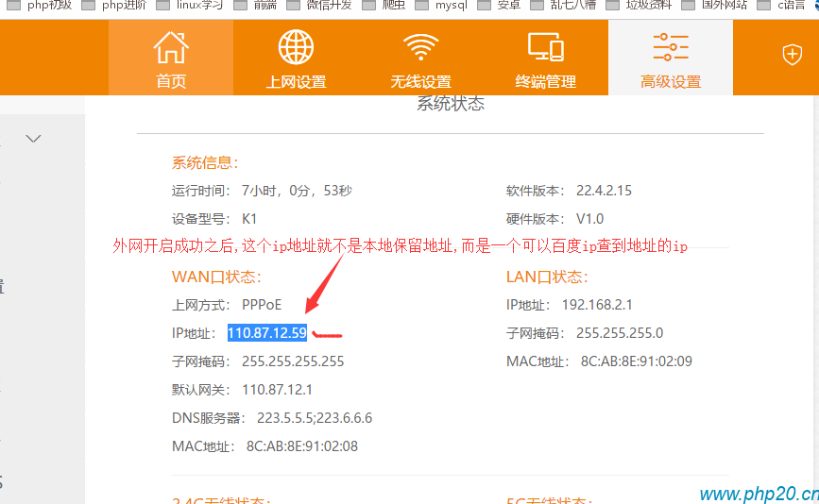Open the 爬虫 bookmark folder

384,6
